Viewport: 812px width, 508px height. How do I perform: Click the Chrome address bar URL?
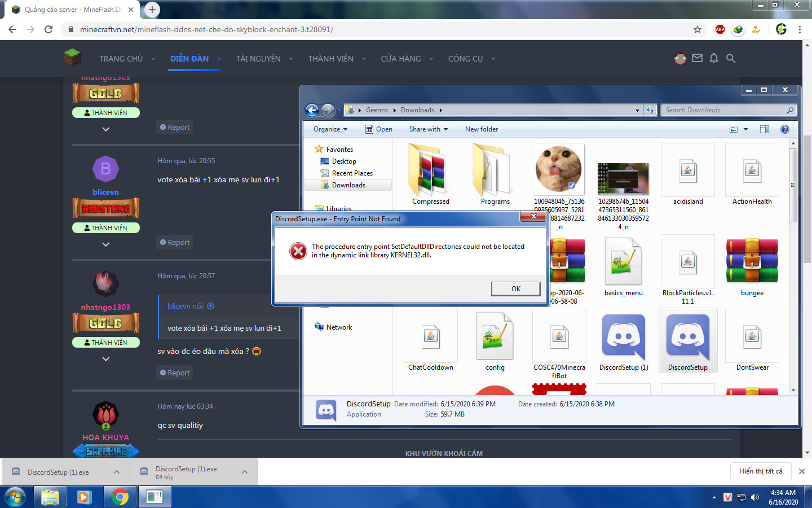[207, 29]
